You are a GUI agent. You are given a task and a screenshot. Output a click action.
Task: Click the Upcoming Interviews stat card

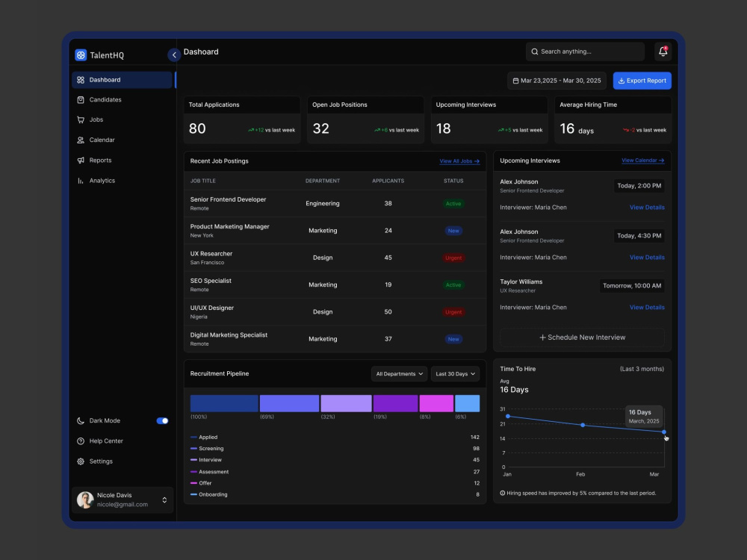489,120
